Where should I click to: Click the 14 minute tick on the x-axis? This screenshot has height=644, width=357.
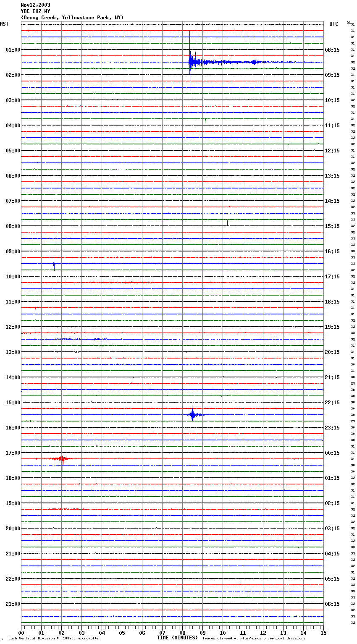pos(303,632)
